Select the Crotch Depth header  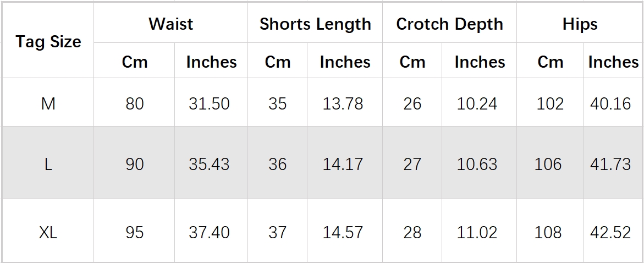(449, 24)
